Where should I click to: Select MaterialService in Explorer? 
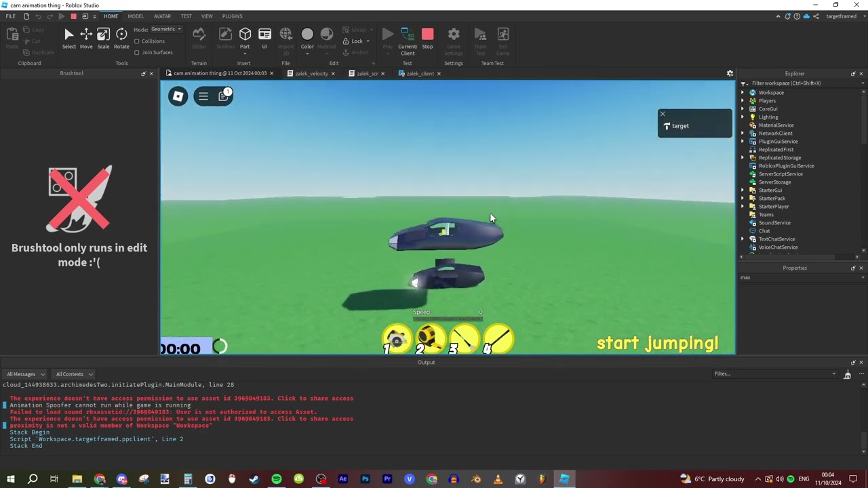coord(776,125)
